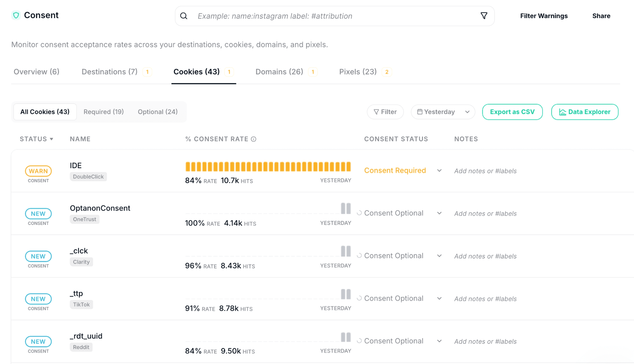Select the All Cookies (43) toggle
Image resolution: width=634 pixels, height=364 pixels.
(45, 112)
